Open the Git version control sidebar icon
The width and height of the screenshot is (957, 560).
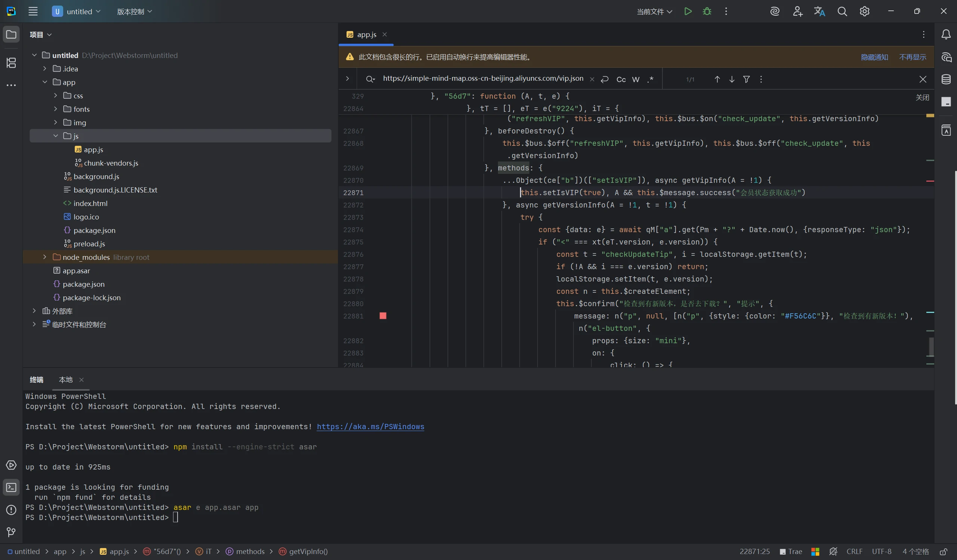click(11, 532)
